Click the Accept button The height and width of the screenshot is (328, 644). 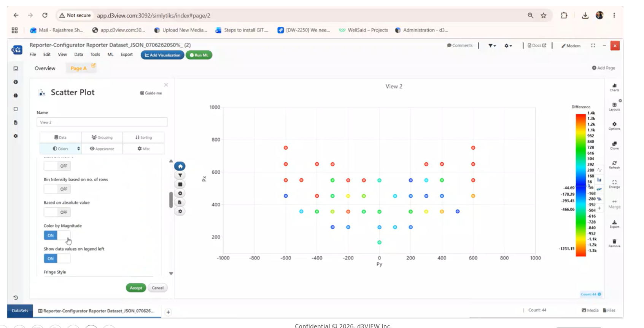click(136, 288)
